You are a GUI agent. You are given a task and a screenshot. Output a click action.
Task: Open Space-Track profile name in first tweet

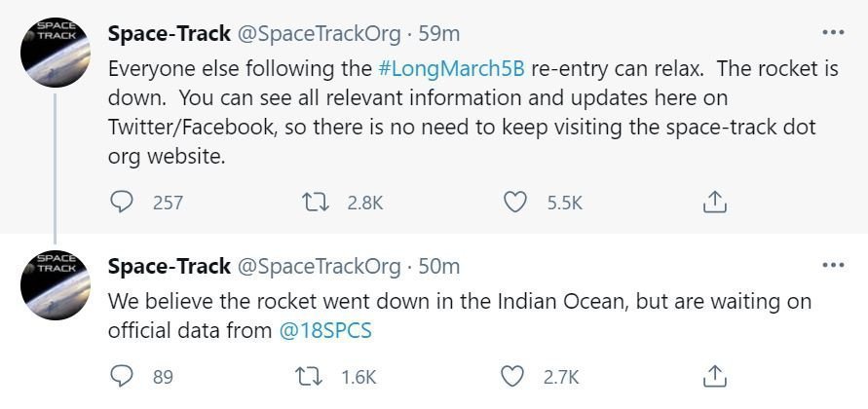point(170,34)
